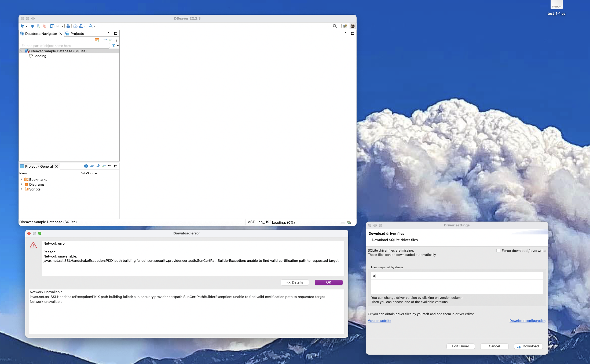Open the database dashboard monitor

(x=75, y=26)
